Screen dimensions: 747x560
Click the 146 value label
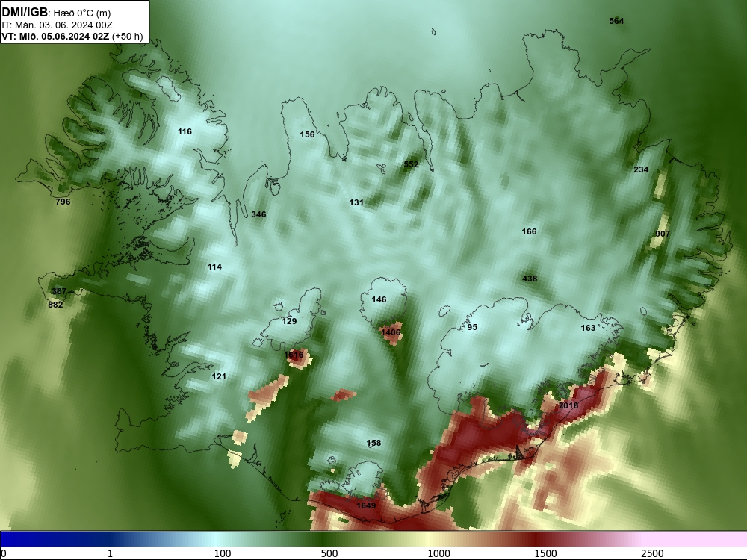tap(379, 299)
